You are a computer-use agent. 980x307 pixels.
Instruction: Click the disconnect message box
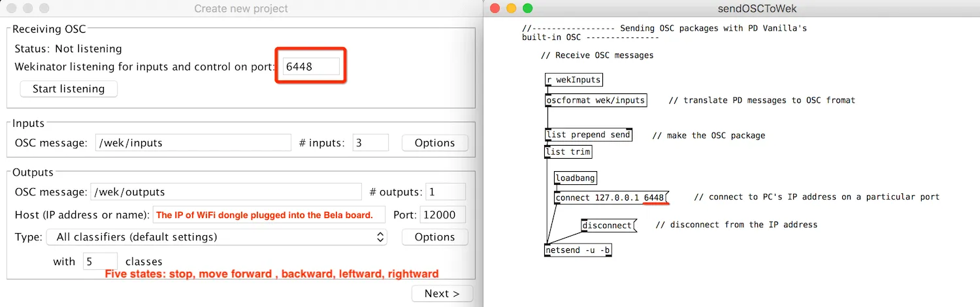[608, 225]
